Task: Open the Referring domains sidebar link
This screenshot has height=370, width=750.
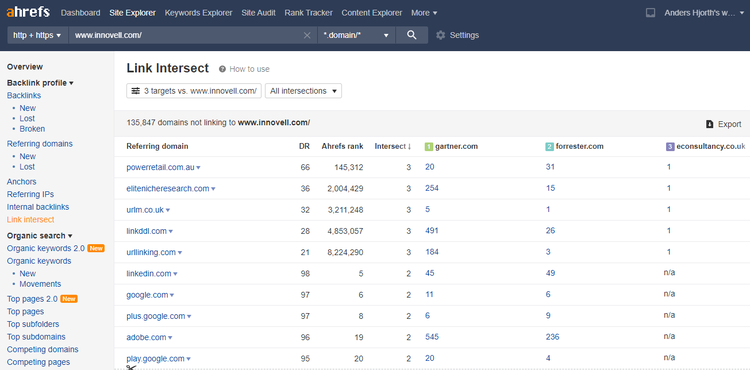Action: (x=40, y=143)
